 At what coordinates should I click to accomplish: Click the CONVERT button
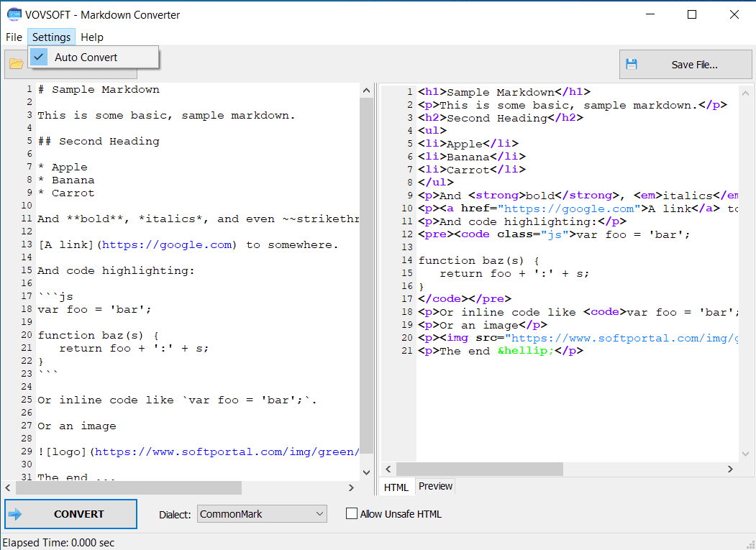[x=71, y=514]
